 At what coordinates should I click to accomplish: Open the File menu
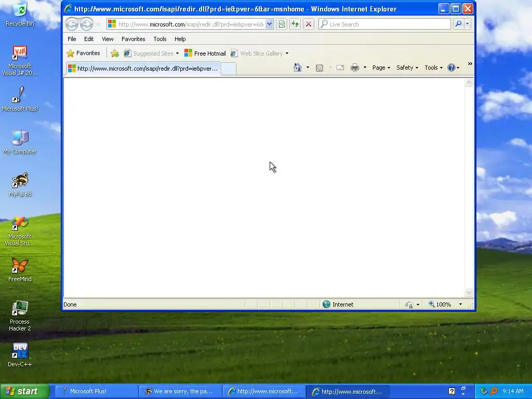(72, 39)
